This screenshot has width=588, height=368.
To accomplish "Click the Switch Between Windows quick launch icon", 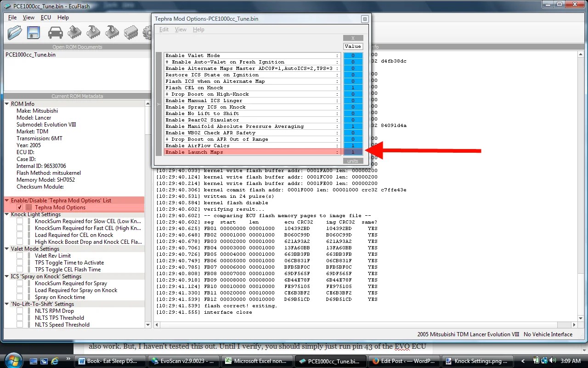I will pyautogui.click(x=45, y=361).
